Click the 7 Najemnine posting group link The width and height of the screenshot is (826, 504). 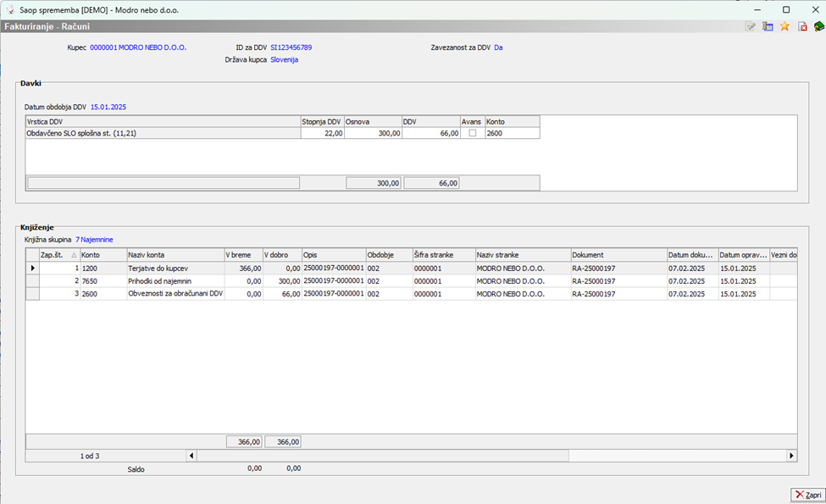pyautogui.click(x=94, y=240)
